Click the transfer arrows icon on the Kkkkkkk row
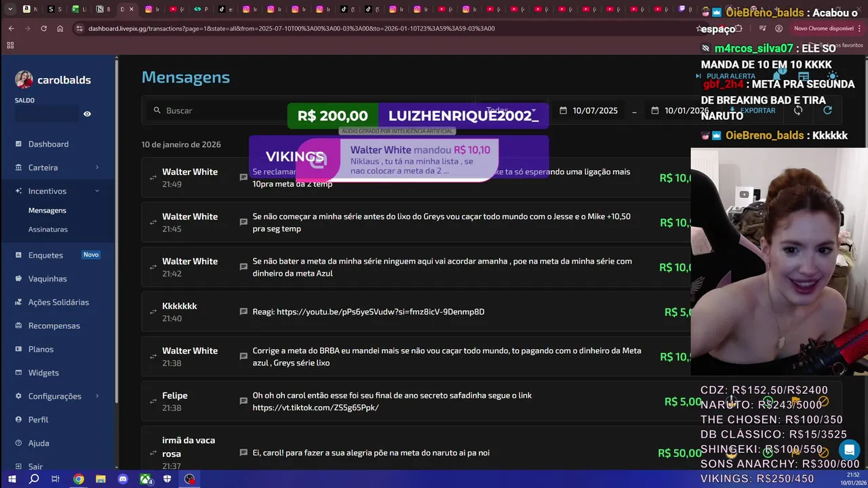 (x=153, y=312)
